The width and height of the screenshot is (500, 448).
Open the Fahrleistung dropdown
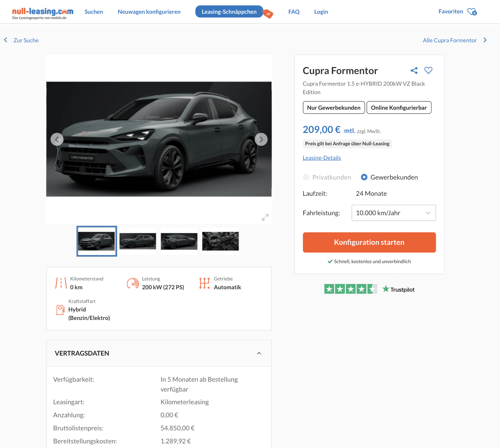(x=394, y=213)
